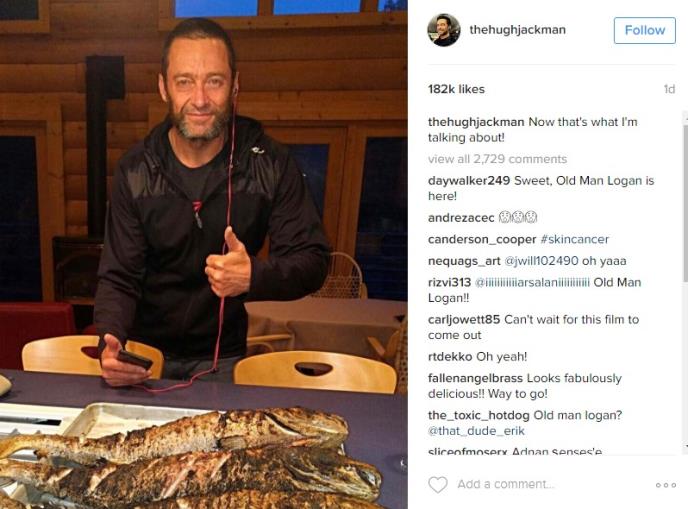Open the @jwill102490 mention link
The height and width of the screenshot is (509, 688).
[541, 261]
